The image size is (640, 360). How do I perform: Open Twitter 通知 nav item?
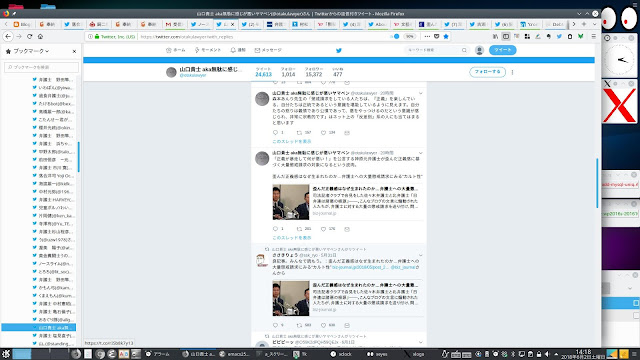pos(238,50)
